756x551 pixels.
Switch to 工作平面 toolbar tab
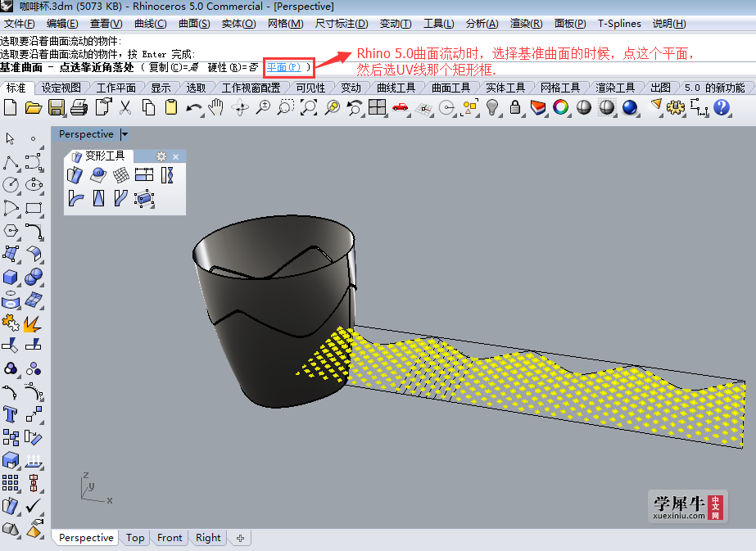[115, 88]
